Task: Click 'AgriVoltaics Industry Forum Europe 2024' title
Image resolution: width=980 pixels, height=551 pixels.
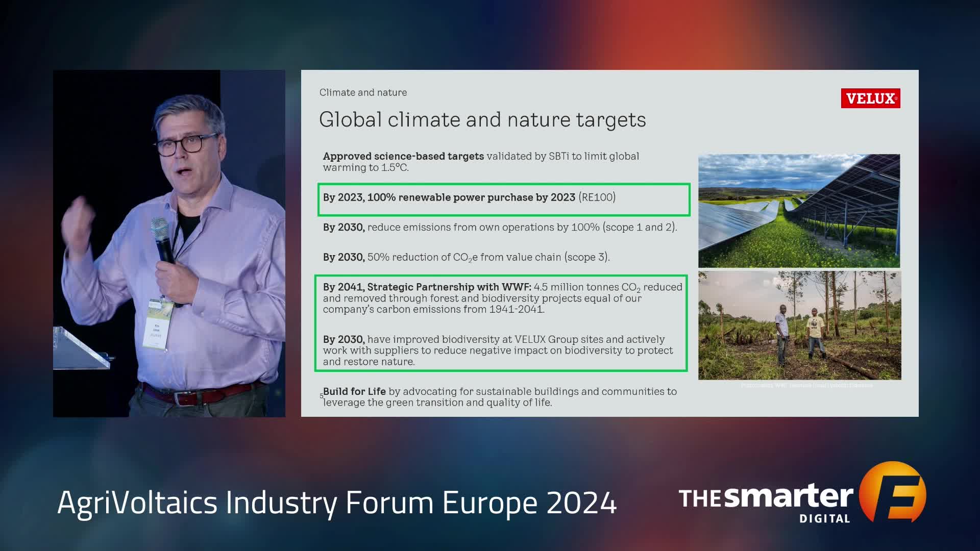Action: pos(337,503)
